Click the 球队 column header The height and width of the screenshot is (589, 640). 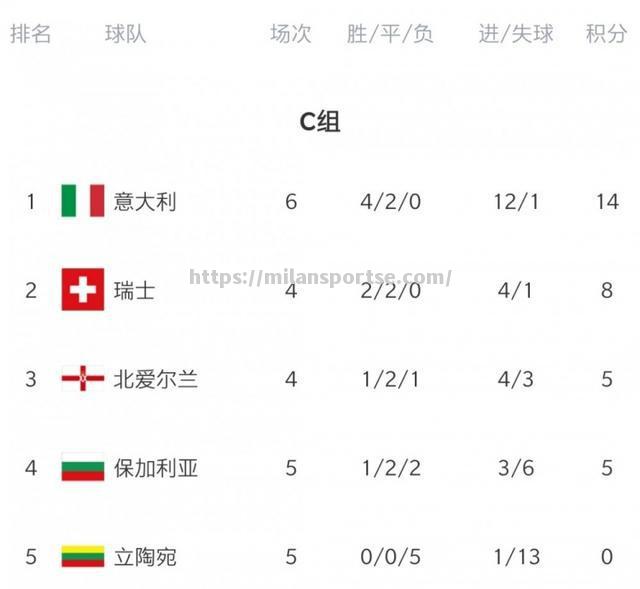[x=125, y=33]
